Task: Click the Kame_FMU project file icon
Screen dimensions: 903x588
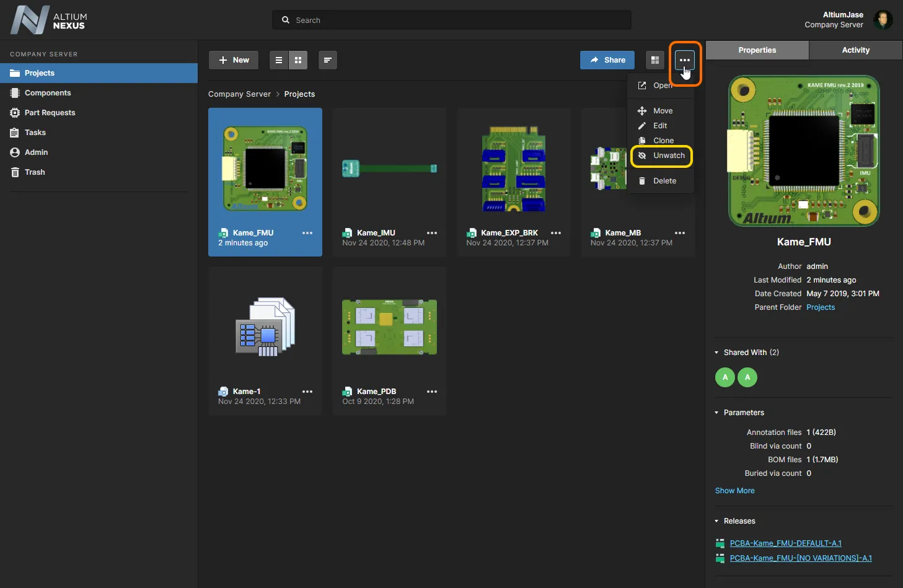Action: [223, 233]
